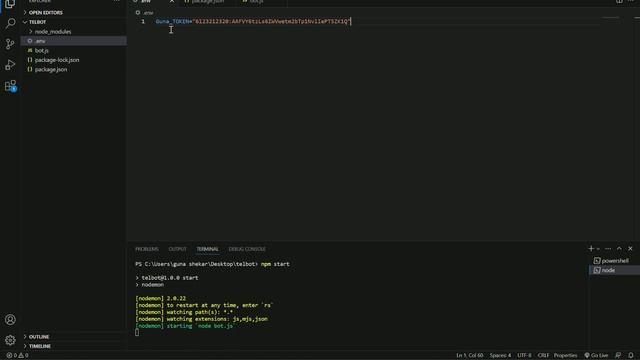
Task: Open errors and warnings count in status bar
Action: (17, 356)
